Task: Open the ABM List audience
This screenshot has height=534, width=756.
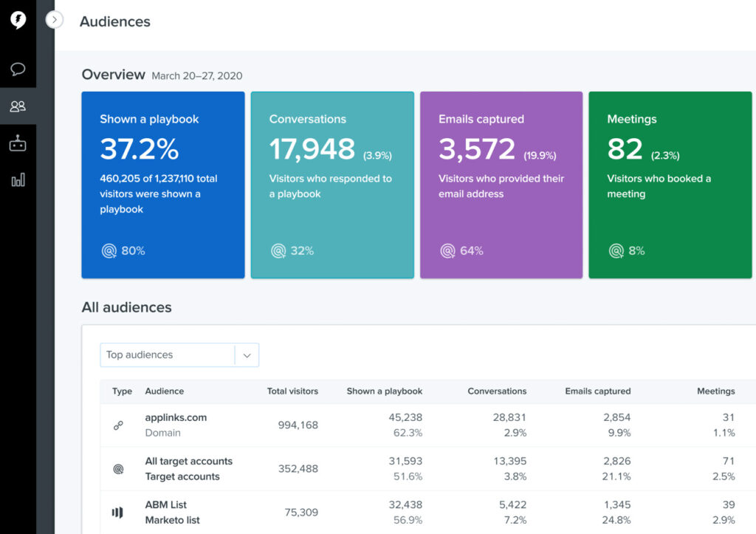Action: [x=166, y=504]
